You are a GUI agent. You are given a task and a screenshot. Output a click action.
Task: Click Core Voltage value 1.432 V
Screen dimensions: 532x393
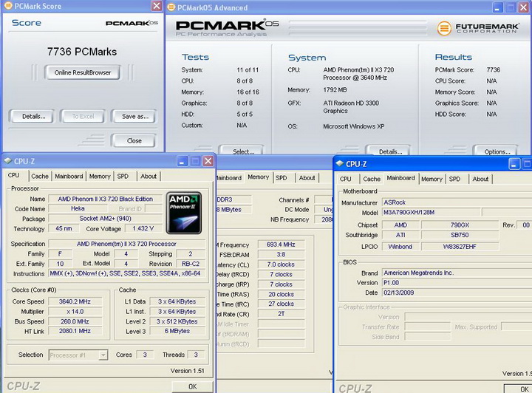coord(143,228)
